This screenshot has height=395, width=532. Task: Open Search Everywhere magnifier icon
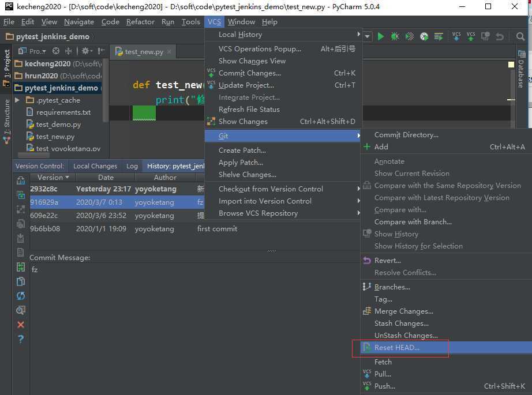tap(520, 36)
